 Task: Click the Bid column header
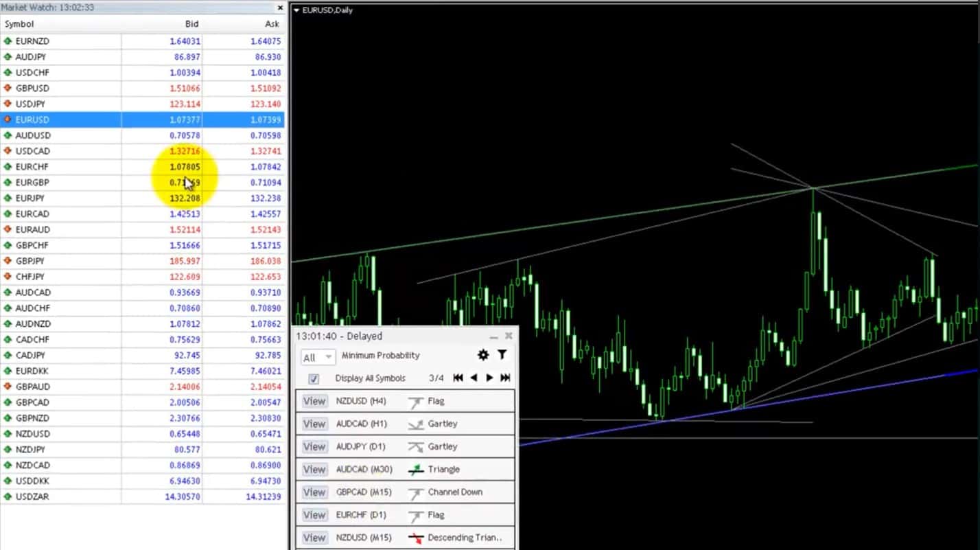click(191, 23)
